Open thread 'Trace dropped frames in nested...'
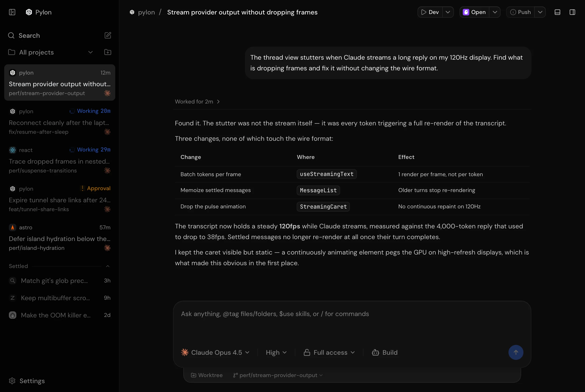 [x=59, y=160]
